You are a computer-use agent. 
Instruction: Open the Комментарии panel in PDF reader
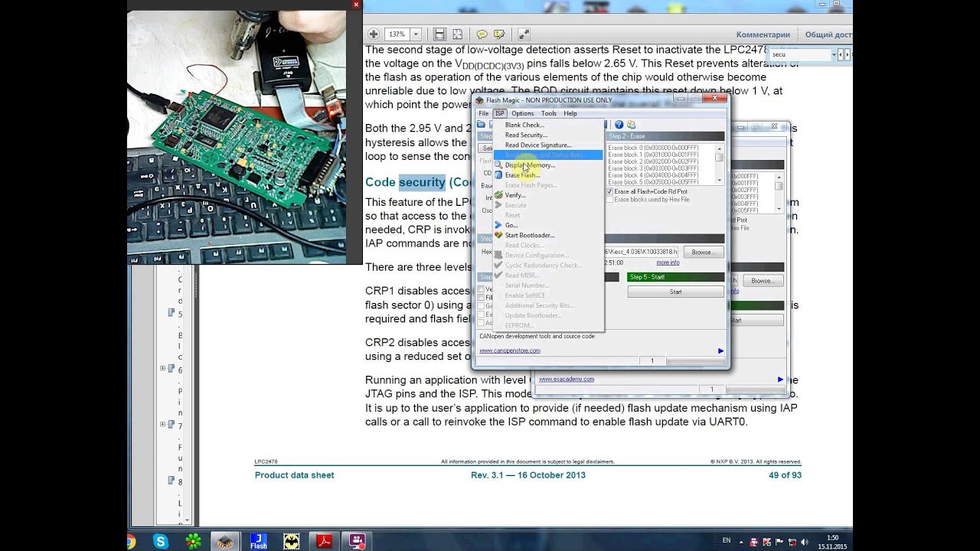pyautogui.click(x=763, y=34)
